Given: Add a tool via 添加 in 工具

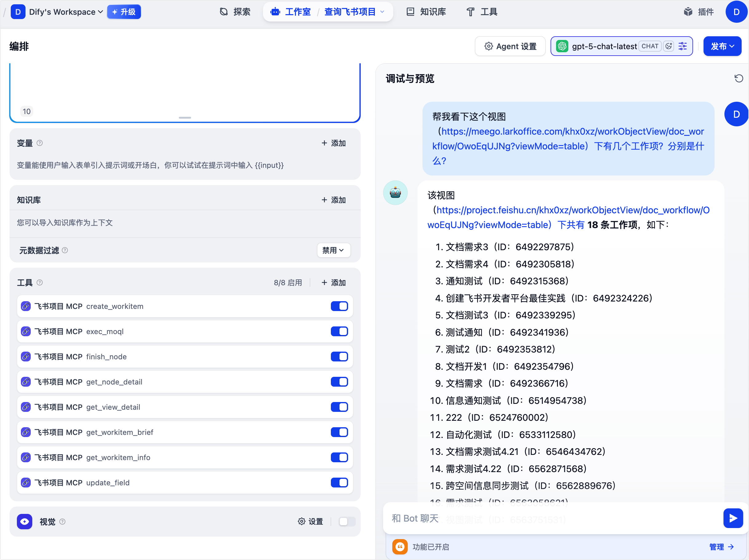Looking at the screenshot, I should pyautogui.click(x=334, y=282).
